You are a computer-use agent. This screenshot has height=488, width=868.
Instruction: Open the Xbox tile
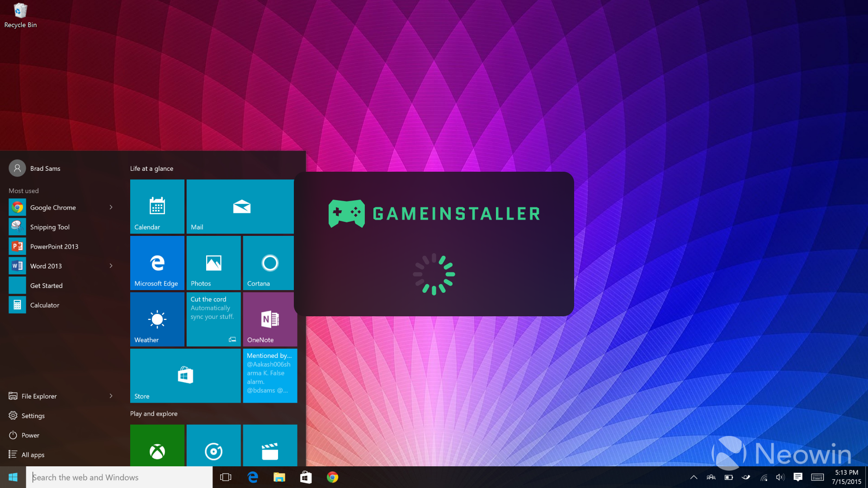[157, 446]
